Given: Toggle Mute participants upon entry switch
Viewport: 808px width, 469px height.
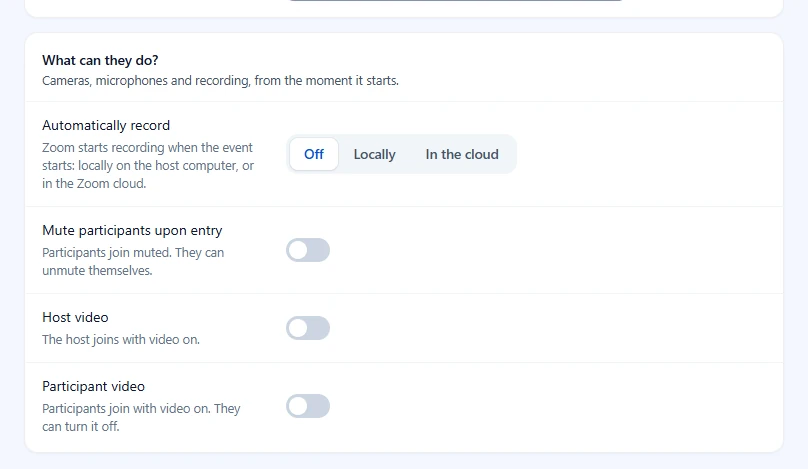Looking at the screenshot, I should 308,250.
